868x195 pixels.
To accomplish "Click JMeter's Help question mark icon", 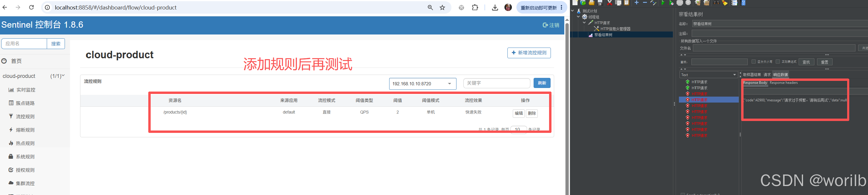I will [x=743, y=3].
